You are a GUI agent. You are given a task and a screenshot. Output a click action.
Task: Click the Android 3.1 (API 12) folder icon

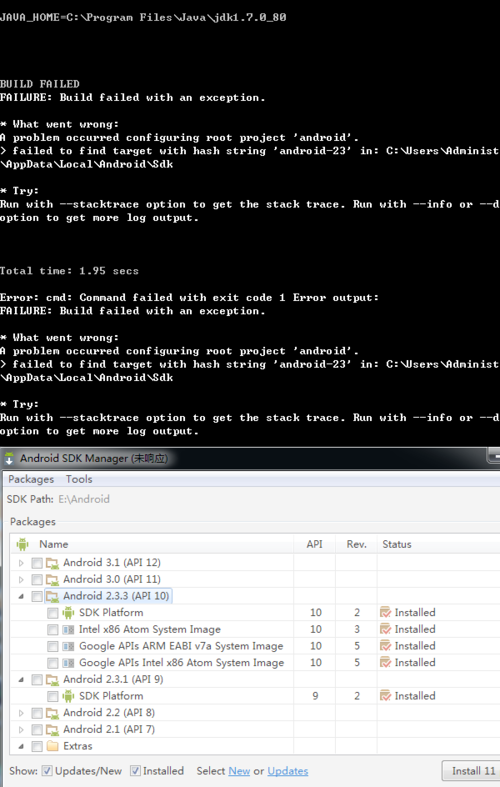pos(53,563)
